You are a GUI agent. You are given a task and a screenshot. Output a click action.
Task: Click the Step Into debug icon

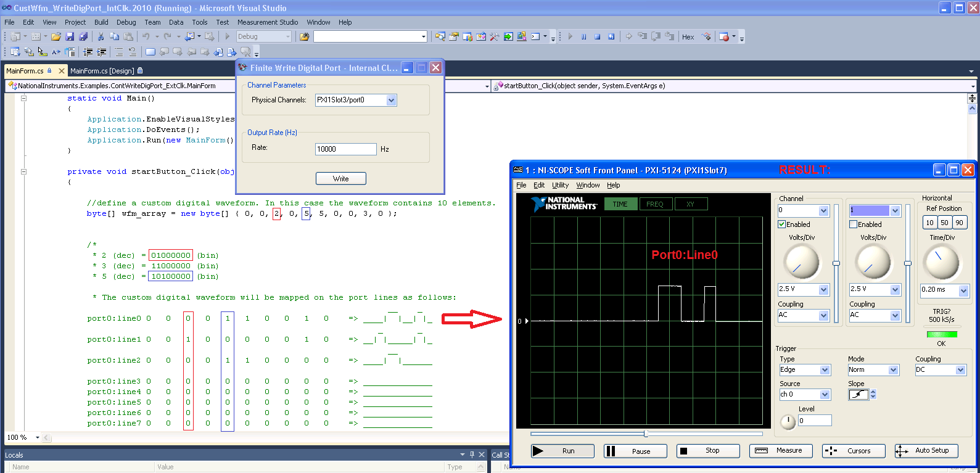coord(642,36)
